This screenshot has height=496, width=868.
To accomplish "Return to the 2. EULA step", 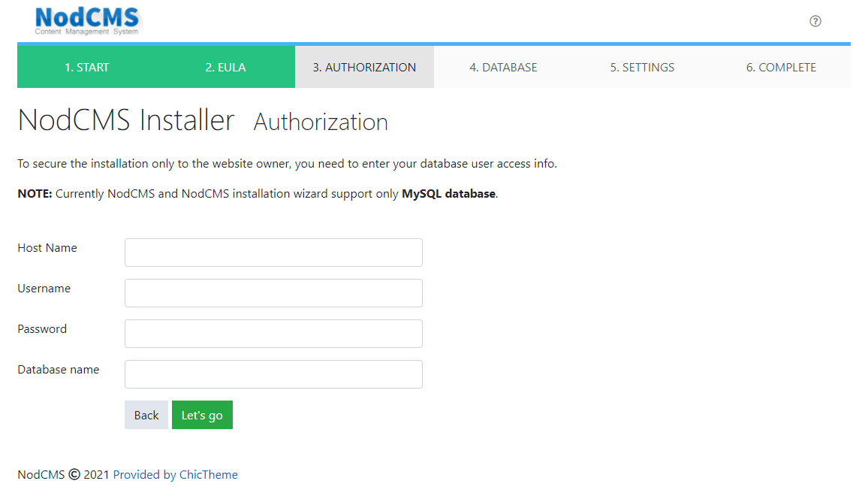I will coord(225,68).
